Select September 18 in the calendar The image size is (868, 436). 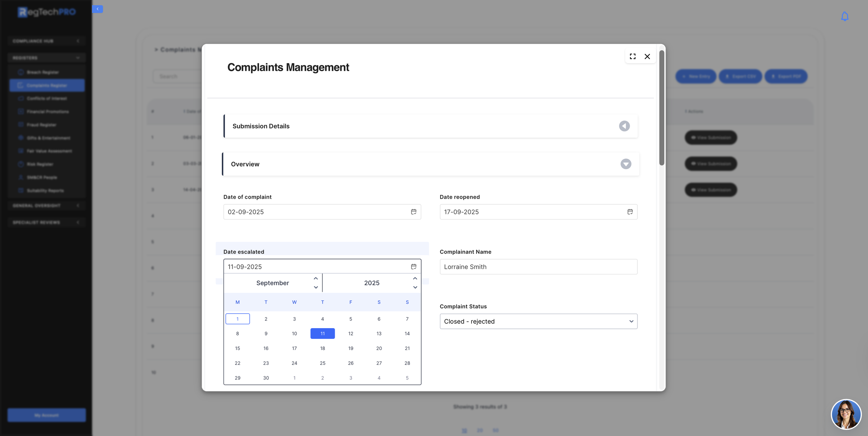click(x=323, y=348)
